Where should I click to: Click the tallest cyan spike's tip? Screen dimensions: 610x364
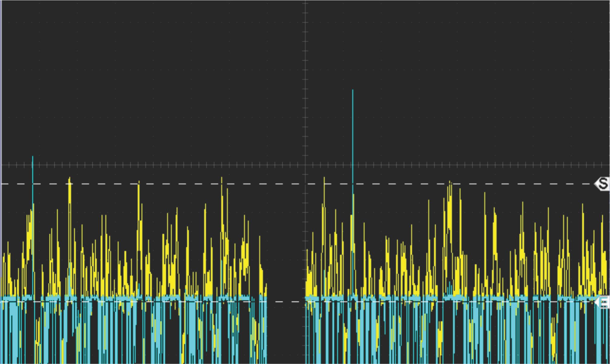point(353,90)
